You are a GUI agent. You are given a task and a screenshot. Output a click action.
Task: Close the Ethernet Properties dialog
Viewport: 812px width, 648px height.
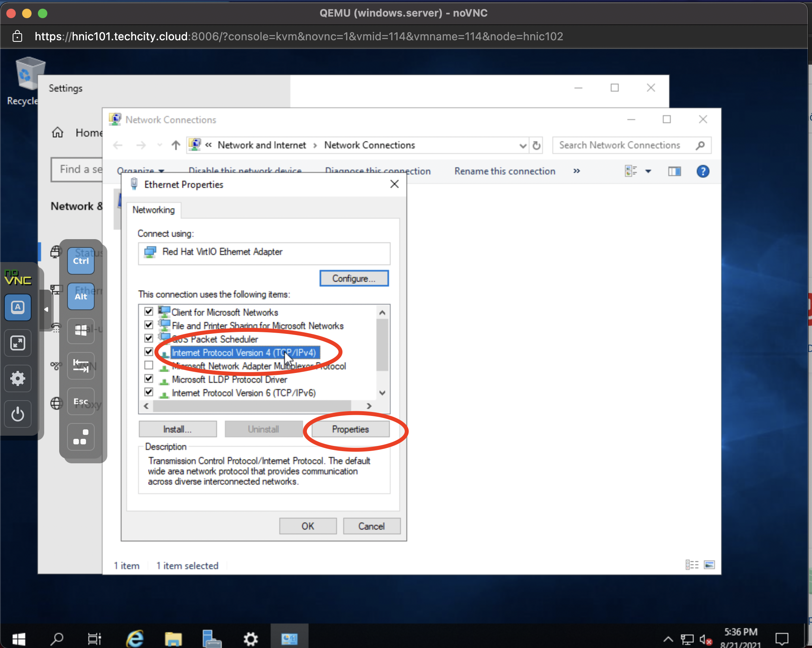[394, 184]
